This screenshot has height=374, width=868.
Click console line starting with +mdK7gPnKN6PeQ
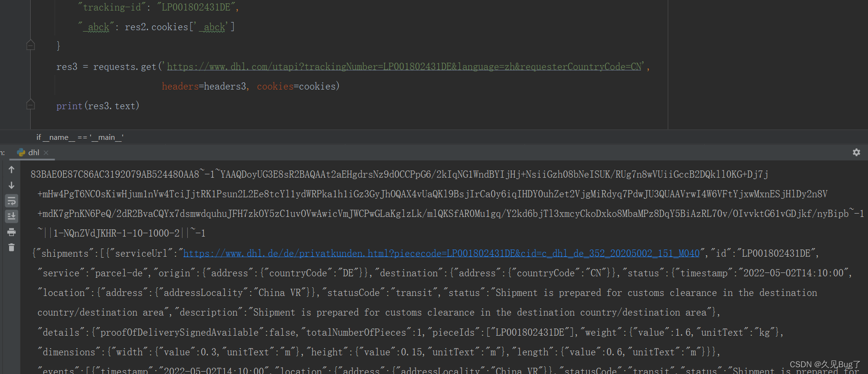451,214
